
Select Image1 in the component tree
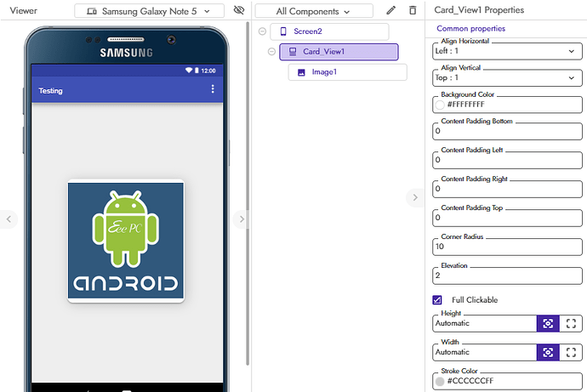click(347, 72)
